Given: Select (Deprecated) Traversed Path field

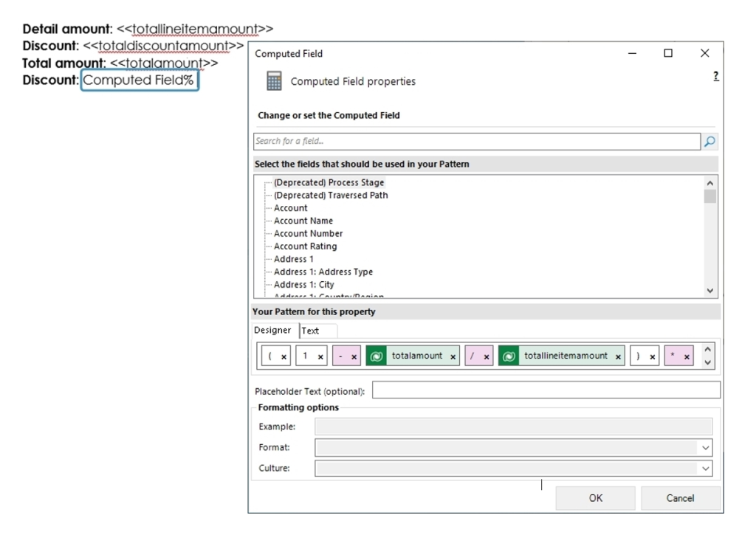Looking at the screenshot, I should (x=331, y=196).
